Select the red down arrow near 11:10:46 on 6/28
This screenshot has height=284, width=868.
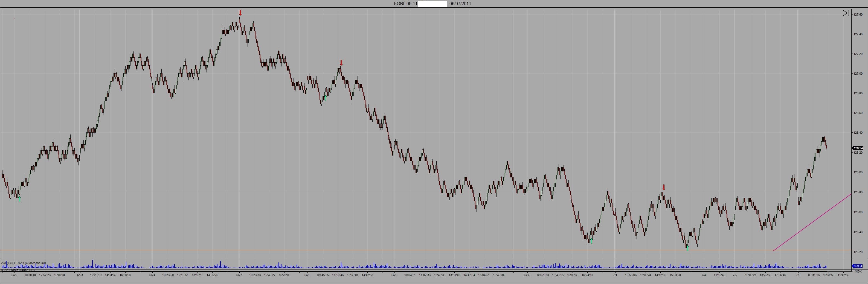341,63
